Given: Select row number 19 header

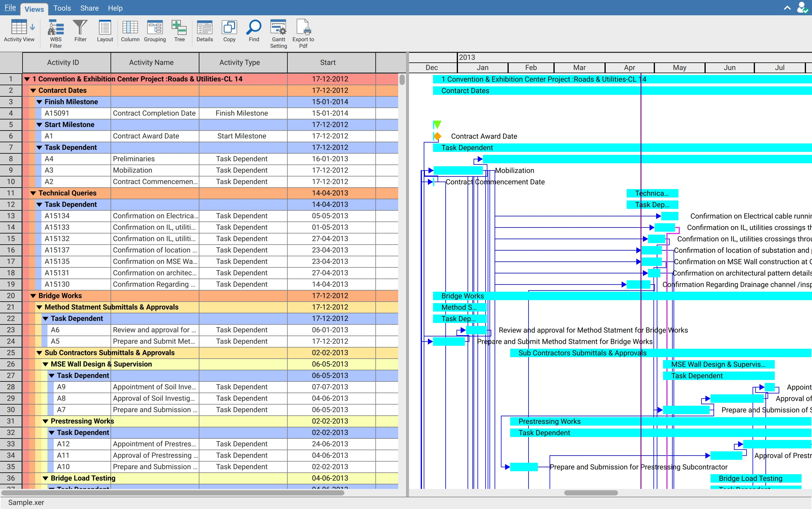Looking at the screenshot, I should 11,285.
